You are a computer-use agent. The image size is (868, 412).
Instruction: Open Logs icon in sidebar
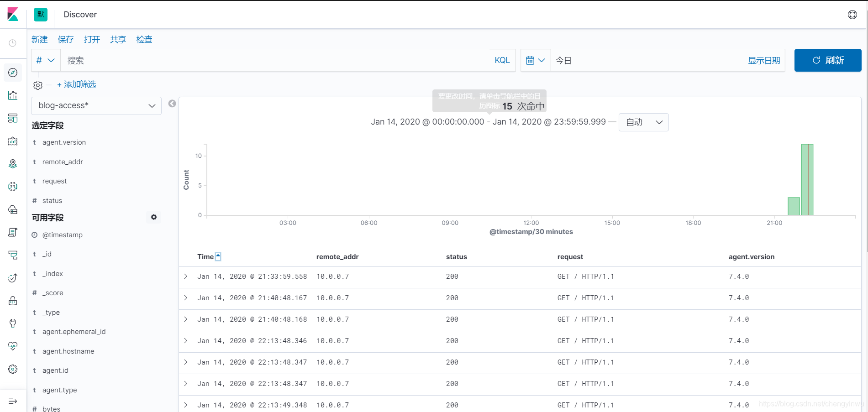(13, 232)
